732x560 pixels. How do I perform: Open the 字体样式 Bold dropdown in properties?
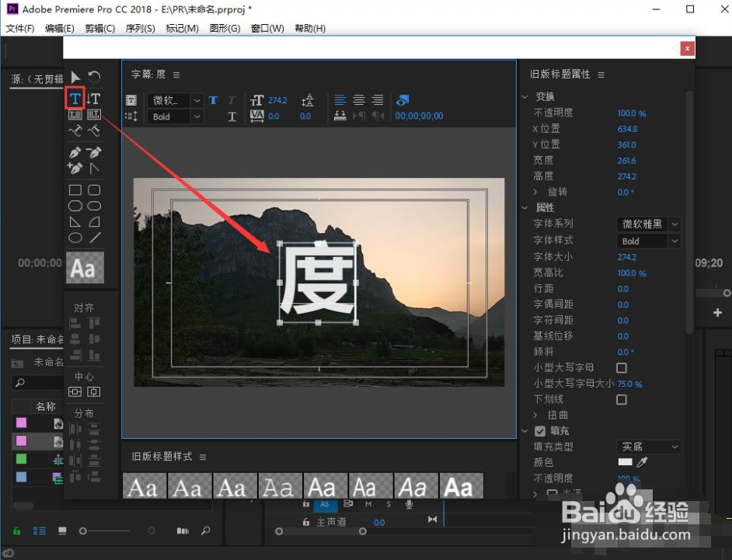point(648,241)
